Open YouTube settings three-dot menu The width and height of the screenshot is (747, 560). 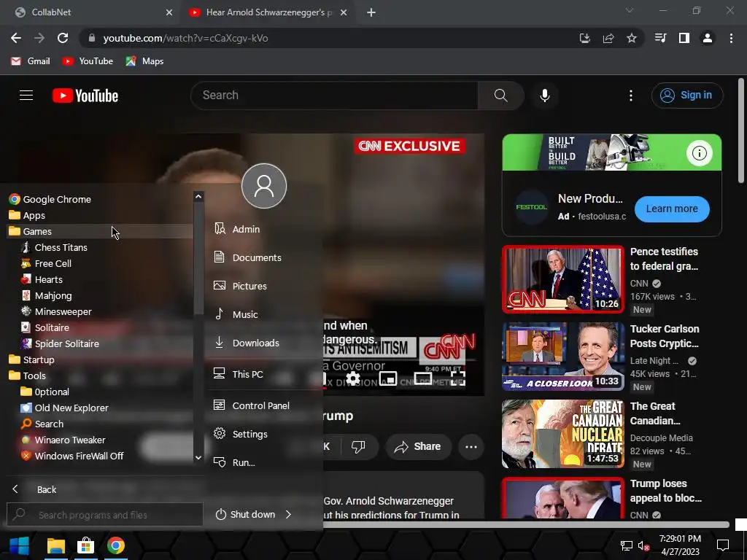click(x=631, y=96)
